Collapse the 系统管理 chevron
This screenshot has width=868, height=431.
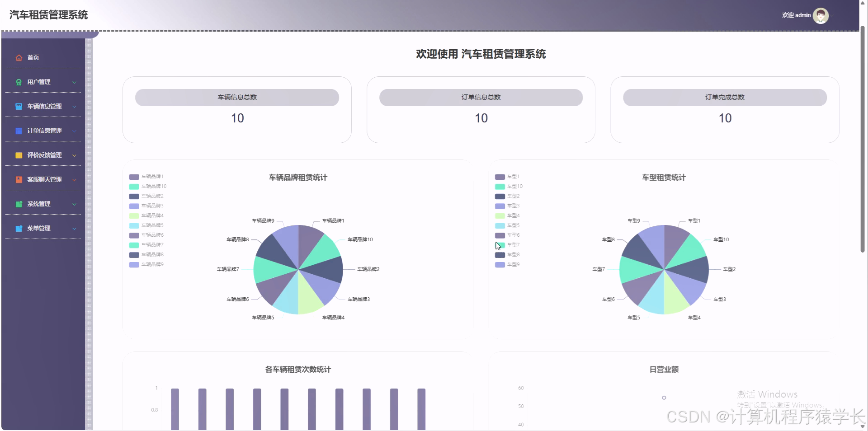[x=74, y=204]
